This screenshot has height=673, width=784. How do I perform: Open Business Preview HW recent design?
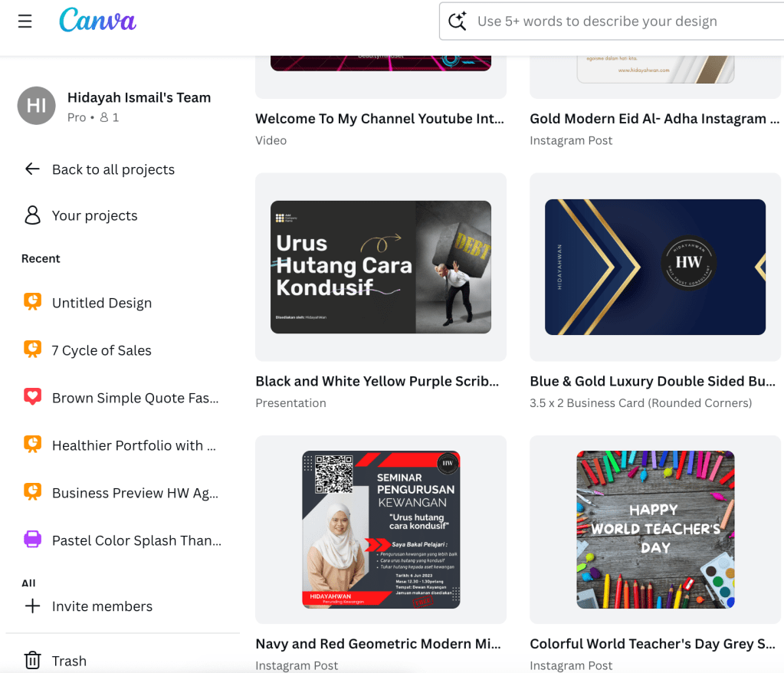pos(135,493)
